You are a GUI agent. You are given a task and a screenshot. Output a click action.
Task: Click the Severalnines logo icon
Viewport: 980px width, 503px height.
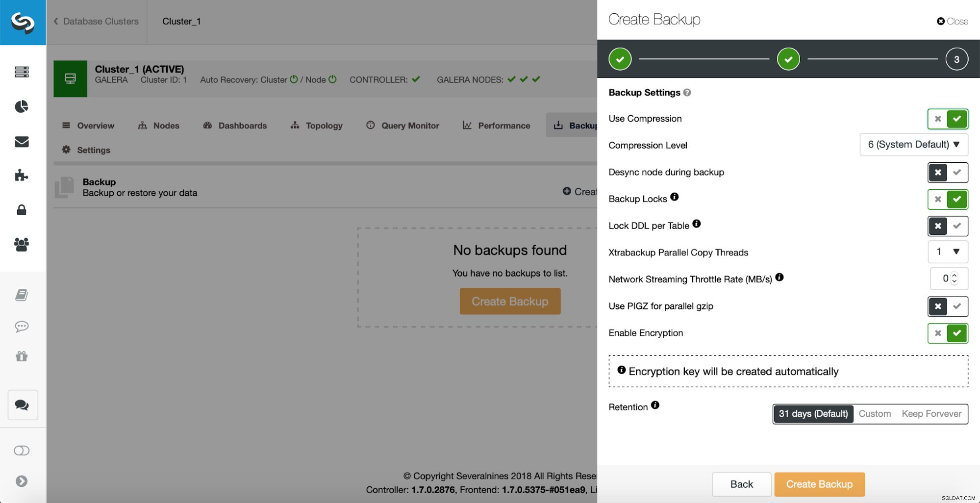23,23
